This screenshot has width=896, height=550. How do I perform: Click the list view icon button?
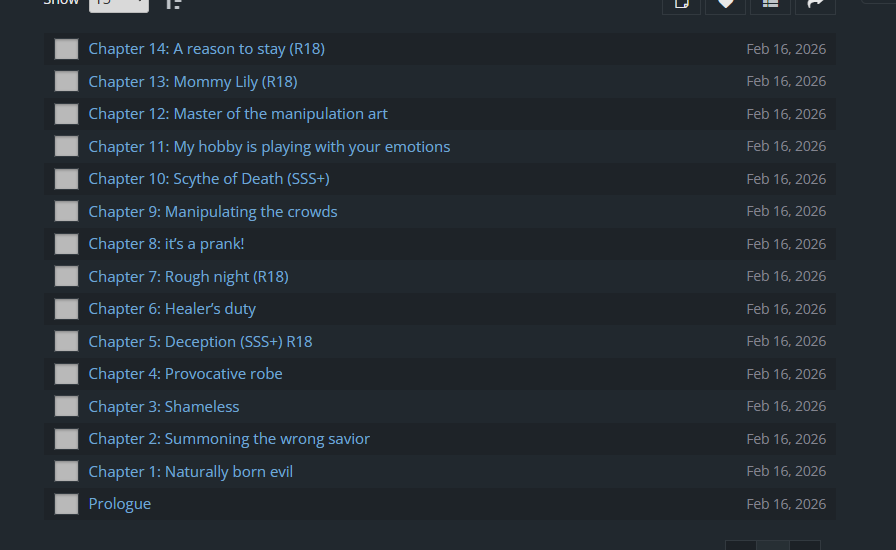pyautogui.click(x=770, y=4)
